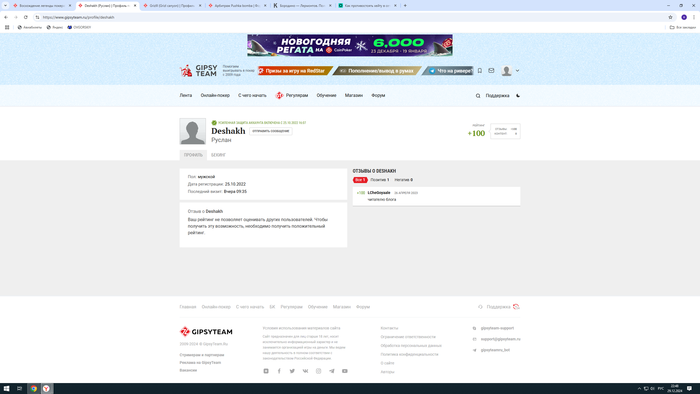Open the С чего начать menu item

pyautogui.click(x=252, y=95)
